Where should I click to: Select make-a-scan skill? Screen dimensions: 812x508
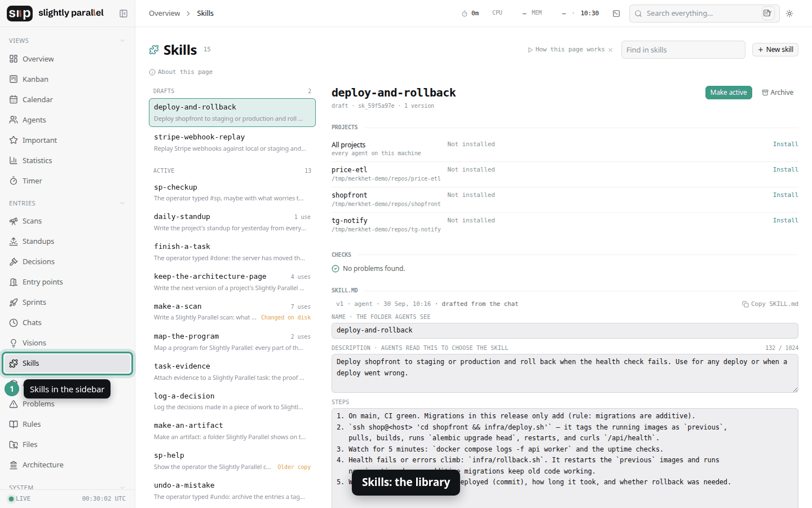232,312
